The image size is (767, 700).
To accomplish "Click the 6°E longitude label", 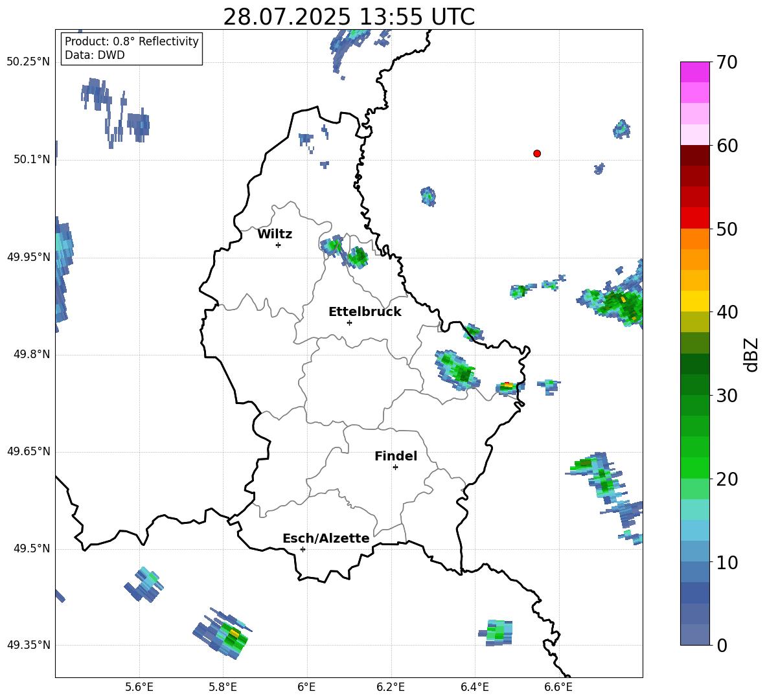I will coord(306,687).
